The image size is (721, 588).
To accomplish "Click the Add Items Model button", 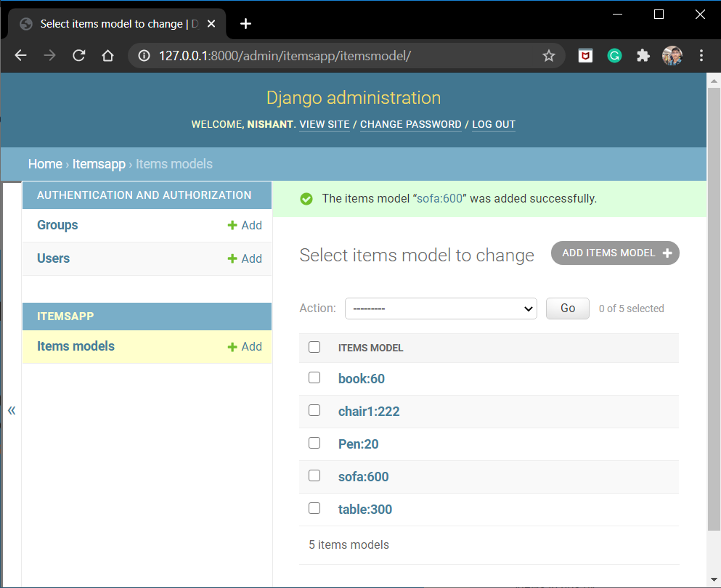I will (x=615, y=253).
